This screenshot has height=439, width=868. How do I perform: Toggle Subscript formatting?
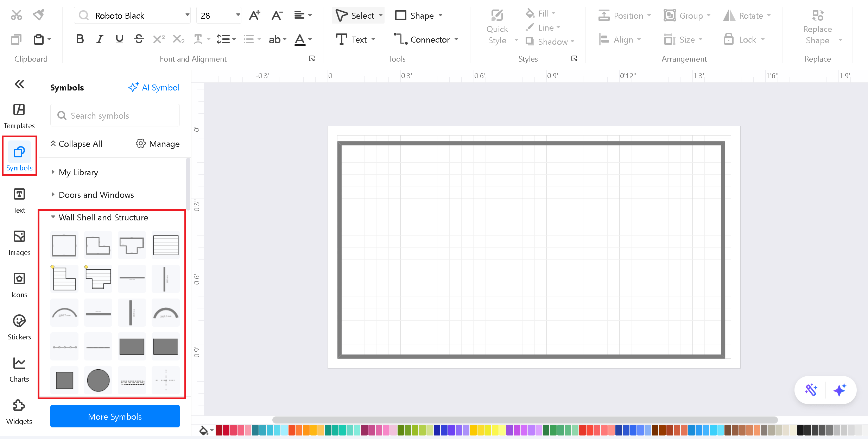tap(179, 39)
